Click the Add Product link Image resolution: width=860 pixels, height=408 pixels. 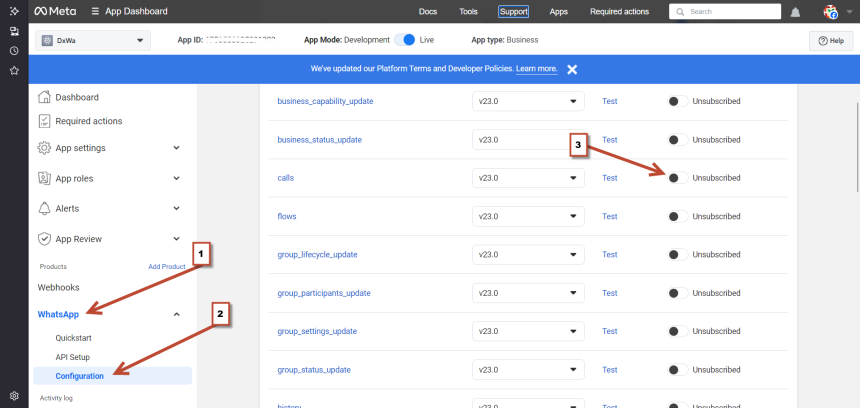pyautogui.click(x=167, y=267)
